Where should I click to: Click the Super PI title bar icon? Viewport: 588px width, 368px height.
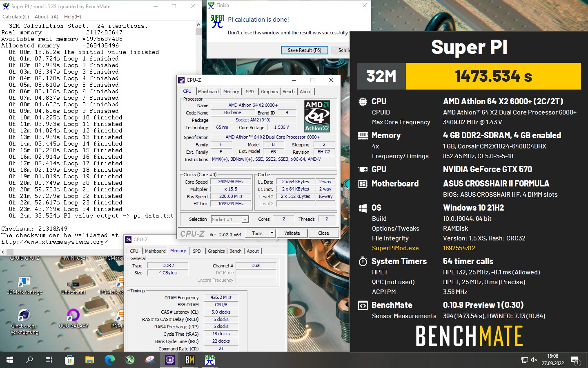[x=6, y=6]
